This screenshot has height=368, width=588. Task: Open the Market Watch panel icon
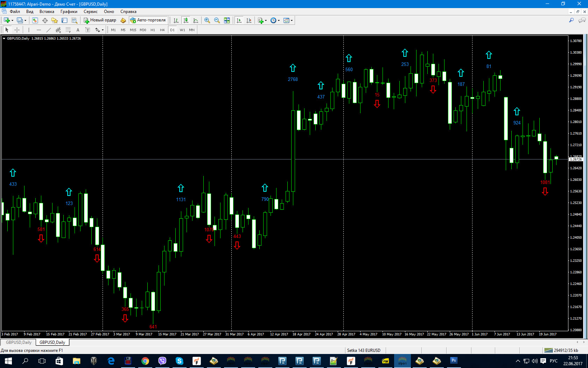[x=35, y=20]
